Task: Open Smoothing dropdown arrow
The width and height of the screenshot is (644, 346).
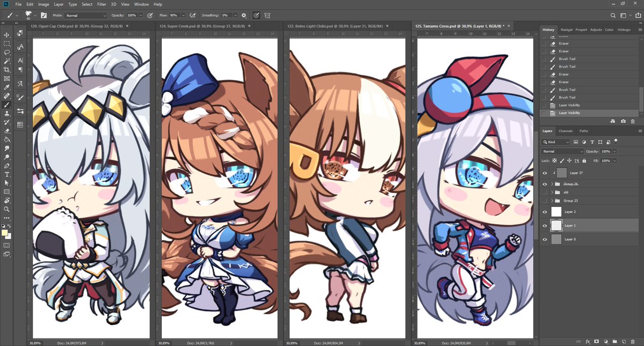Action: pyautogui.click(x=235, y=16)
